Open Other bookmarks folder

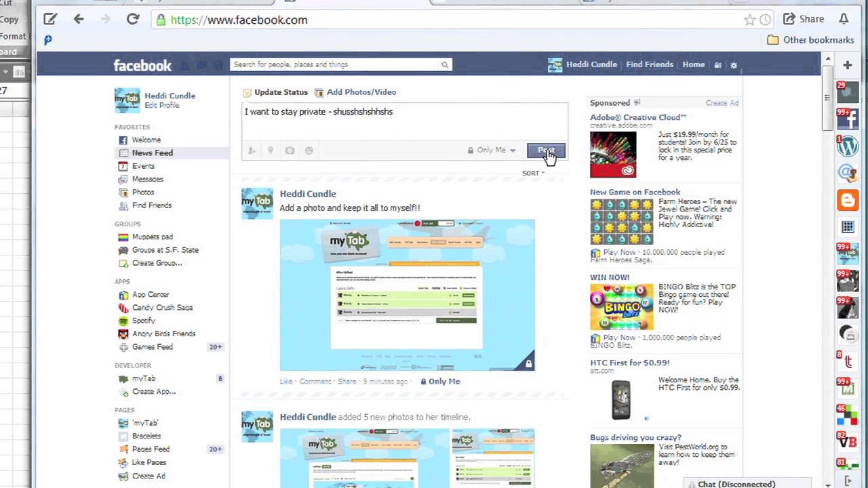pyautogui.click(x=810, y=40)
